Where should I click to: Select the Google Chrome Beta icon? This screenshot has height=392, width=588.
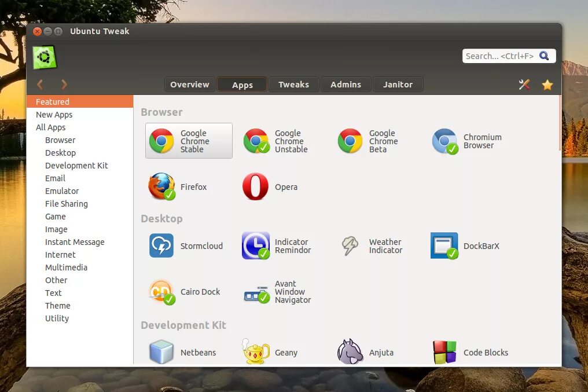tap(350, 141)
